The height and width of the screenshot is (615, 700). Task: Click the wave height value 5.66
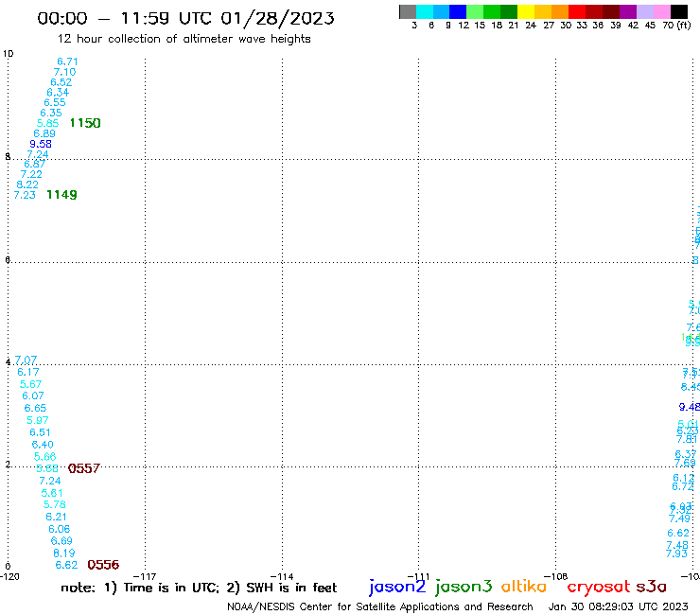(45, 456)
